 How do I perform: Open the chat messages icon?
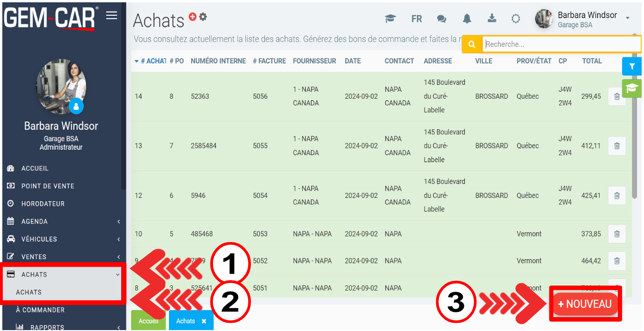(442, 19)
